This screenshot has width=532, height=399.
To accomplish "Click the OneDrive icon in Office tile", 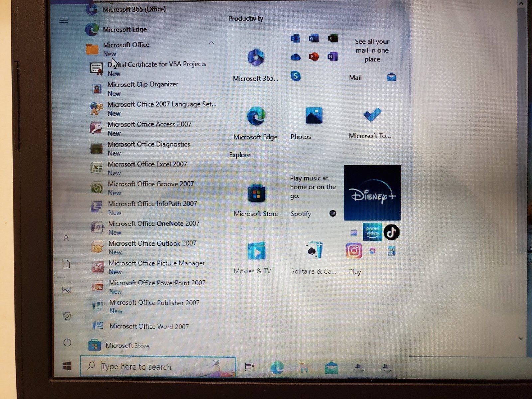I will point(296,57).
